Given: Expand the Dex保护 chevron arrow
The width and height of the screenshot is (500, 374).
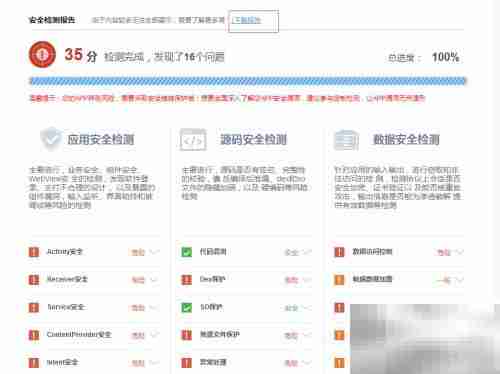Looking at the screenshot, I should tap(307, 280).
